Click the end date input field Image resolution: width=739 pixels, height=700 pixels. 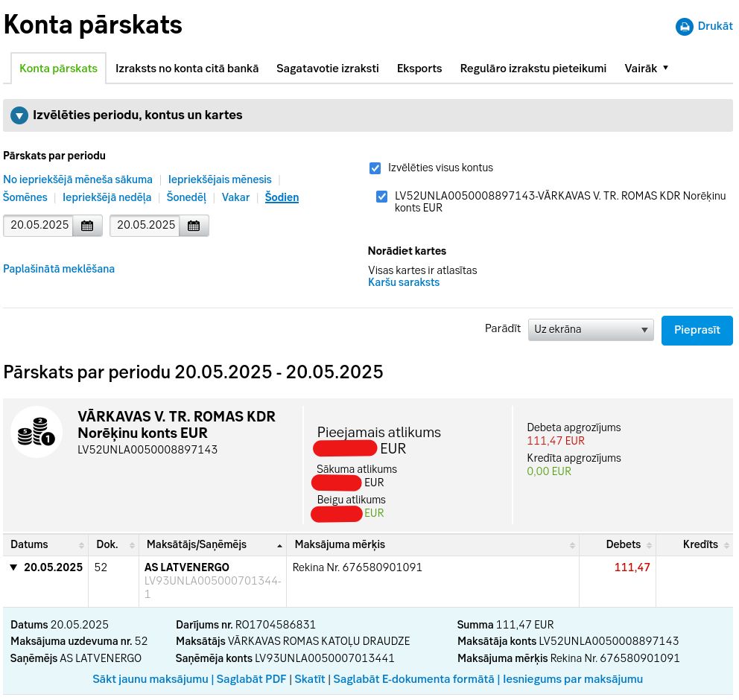click(x=145, y=225)
